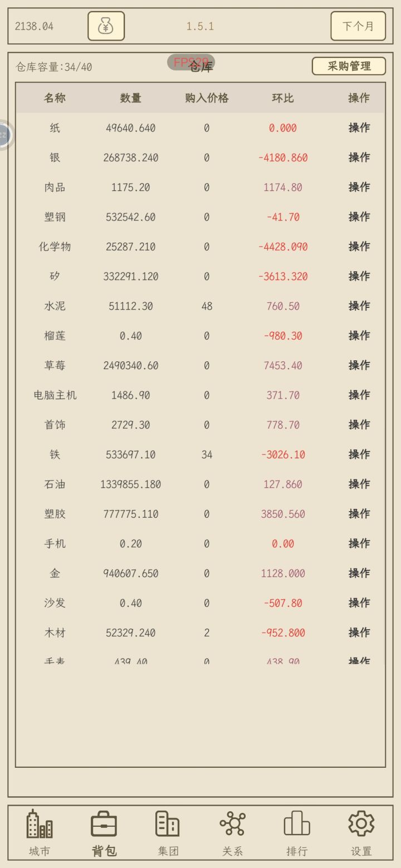Open the relations network icon

pyautogui.click(x=232, y=824)
